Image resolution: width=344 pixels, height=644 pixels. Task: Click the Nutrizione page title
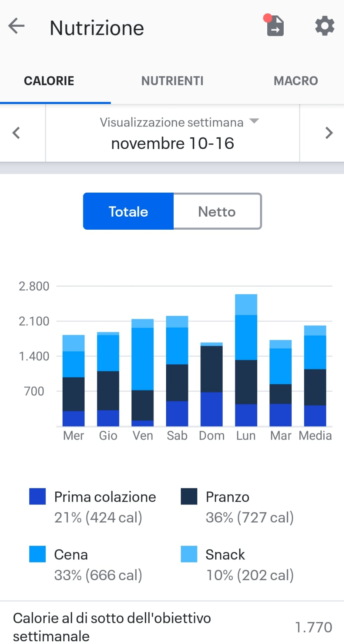coord(97,28)
